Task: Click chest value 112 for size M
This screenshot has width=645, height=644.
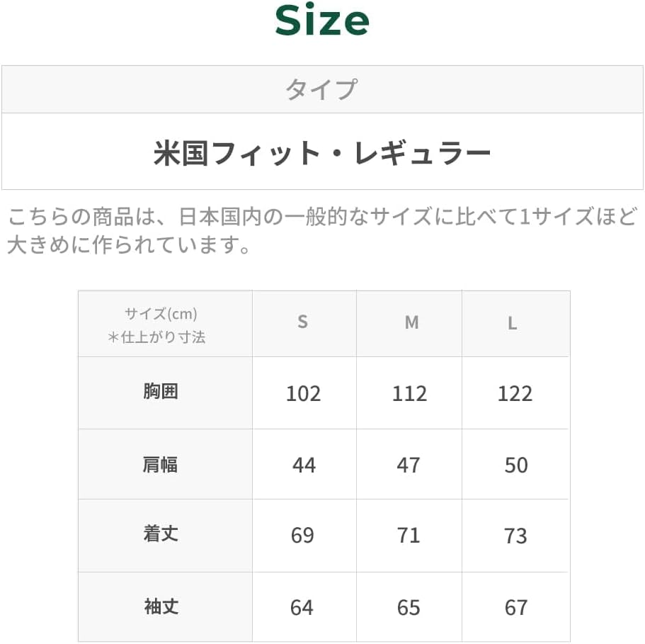Action: [409, 393]
